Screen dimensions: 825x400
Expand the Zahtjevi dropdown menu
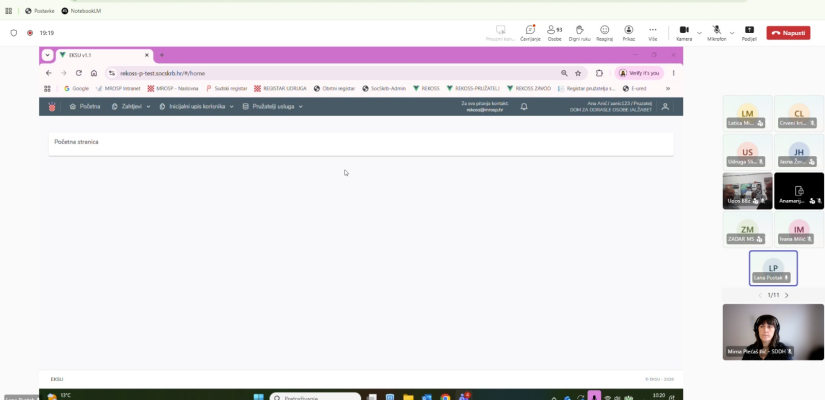click(x=131, y=106)
